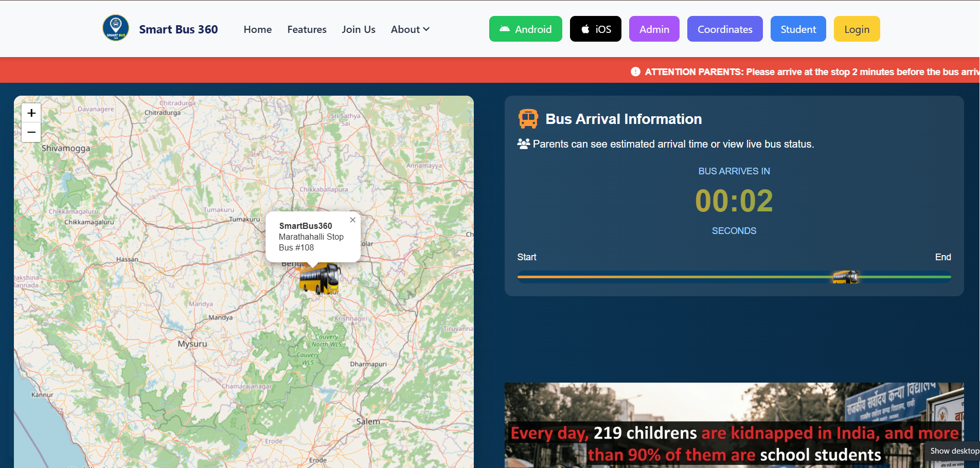Click the Marathahalli Stop popup text
Screen dimensions: 980x468
pos(311,237)
